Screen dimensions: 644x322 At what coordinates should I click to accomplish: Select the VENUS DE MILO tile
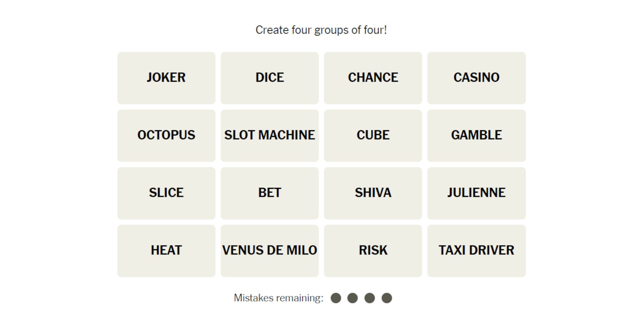point(270,251)
